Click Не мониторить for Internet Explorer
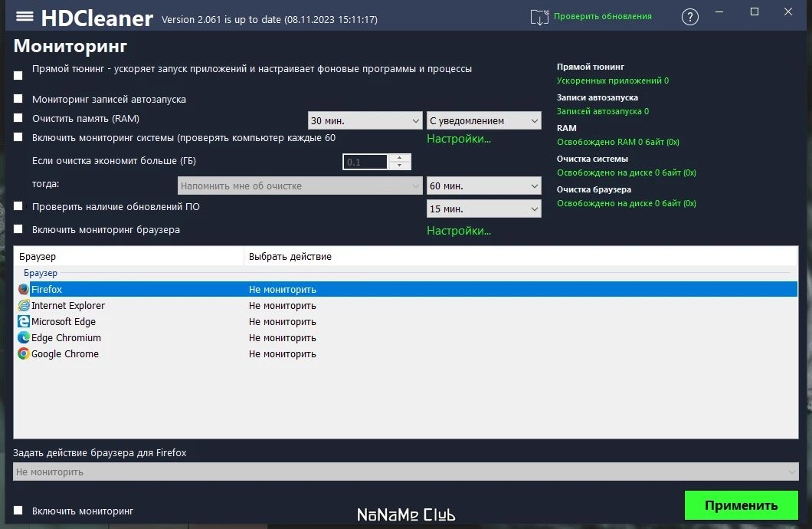The width and height of the screenshot is (812, 529). (x=282, y=306)
